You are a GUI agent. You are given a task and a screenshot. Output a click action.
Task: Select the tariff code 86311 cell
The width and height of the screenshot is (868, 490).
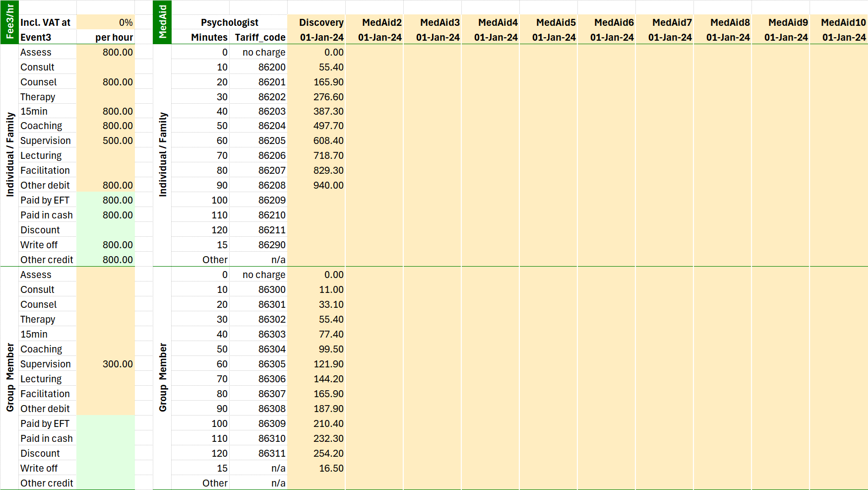click(x=258, y=453)
